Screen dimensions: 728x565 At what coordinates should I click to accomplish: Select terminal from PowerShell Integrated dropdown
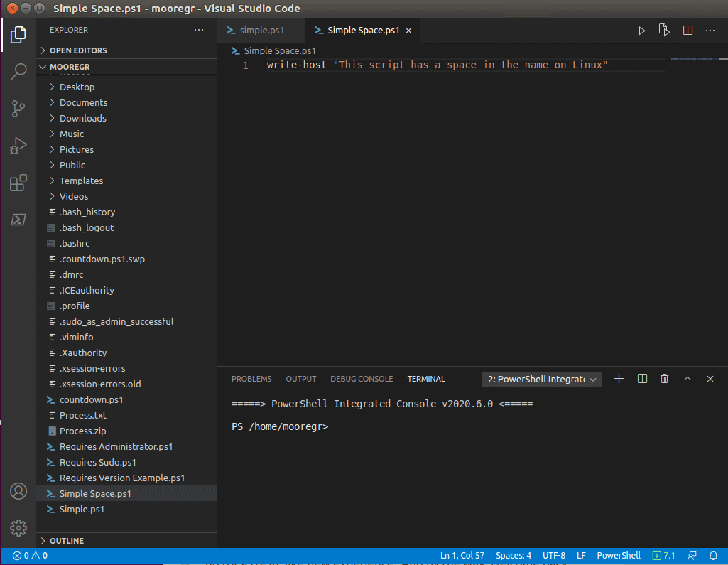[x=542, y=379]
